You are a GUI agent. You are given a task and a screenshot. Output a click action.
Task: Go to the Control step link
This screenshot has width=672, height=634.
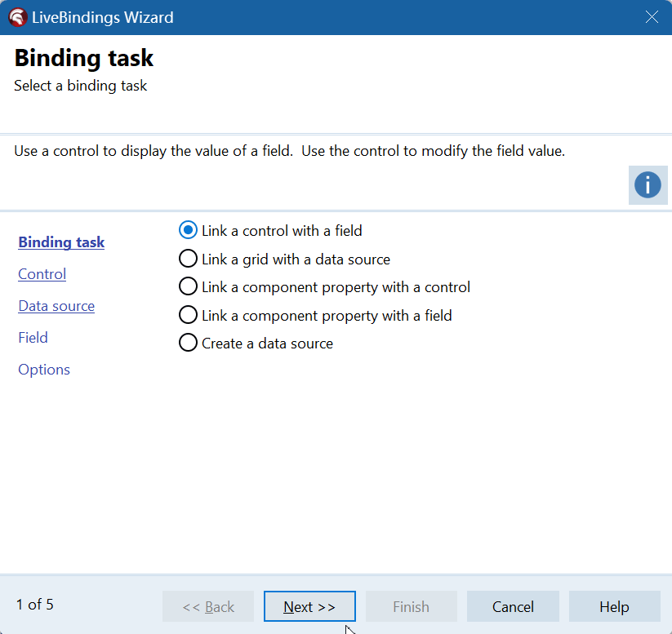point(42,274)
